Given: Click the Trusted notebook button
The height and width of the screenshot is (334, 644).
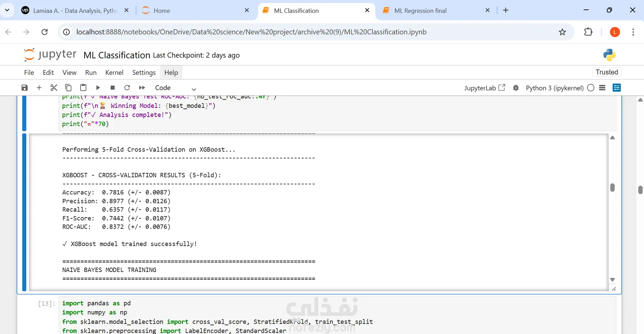Looking at the screenshot, I should pos(607,72).
